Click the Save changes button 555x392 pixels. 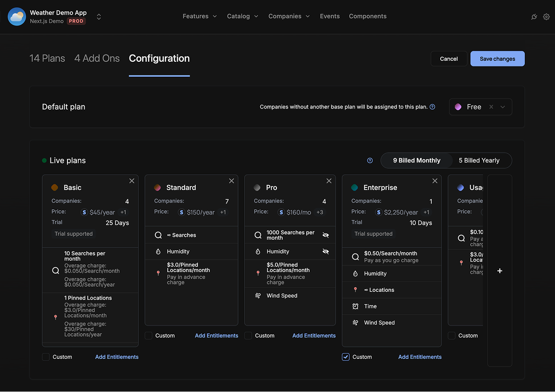pos(497,59)
